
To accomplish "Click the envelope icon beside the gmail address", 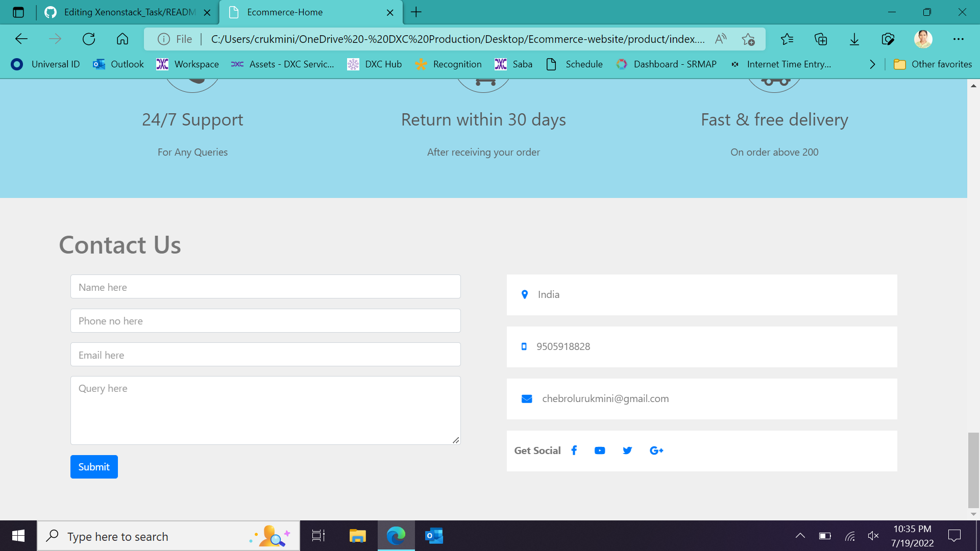I will coord(526,398).
